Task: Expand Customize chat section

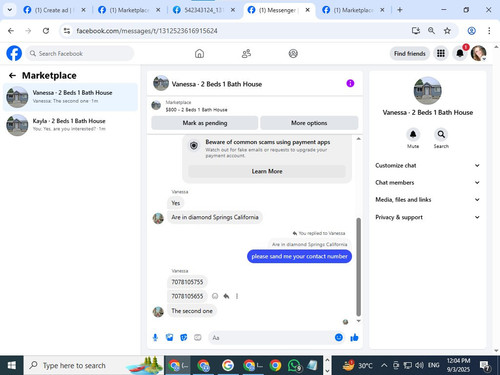Action: pos(428,165)
